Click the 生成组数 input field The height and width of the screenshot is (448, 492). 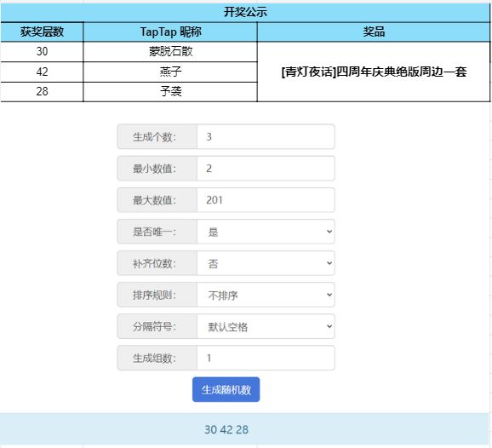point(266,358)
